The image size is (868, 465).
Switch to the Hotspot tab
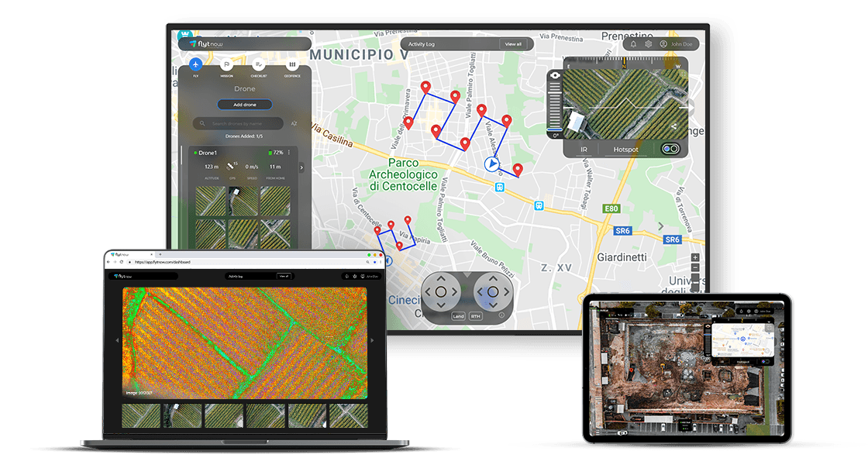(625, 150)
